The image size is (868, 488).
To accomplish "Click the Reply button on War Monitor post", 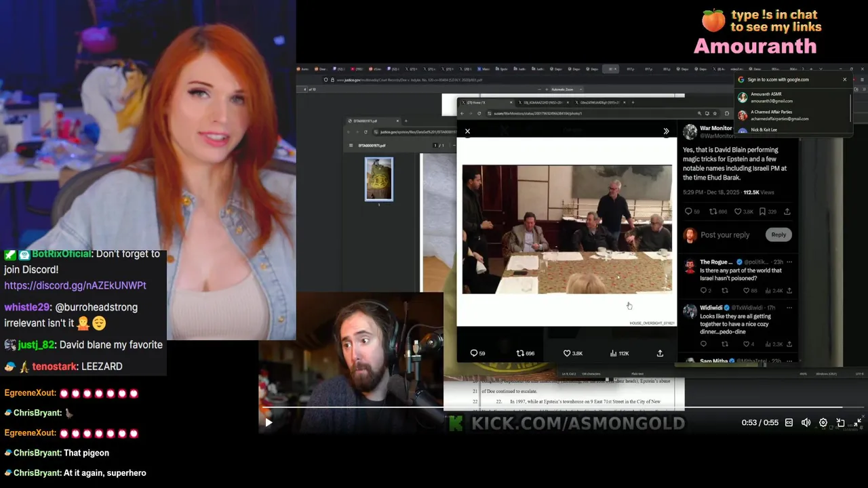I will pyautogui.click(x=778, y=235).
